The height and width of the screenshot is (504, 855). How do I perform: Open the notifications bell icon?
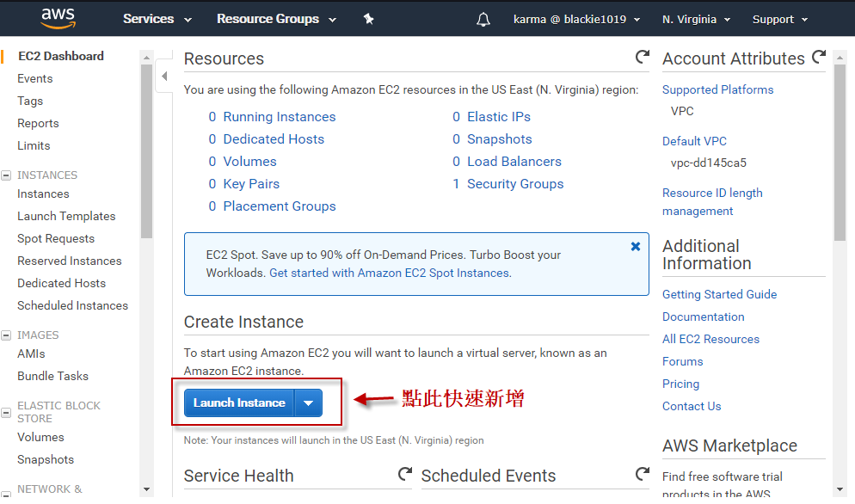483,19
